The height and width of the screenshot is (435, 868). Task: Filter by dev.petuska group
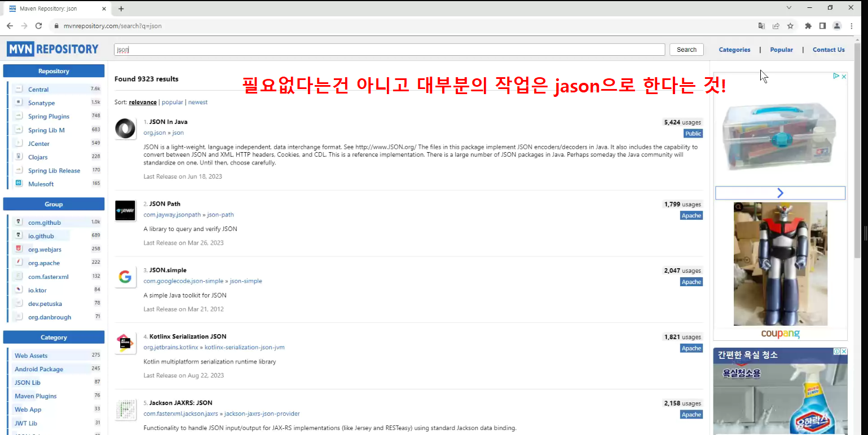45,304
